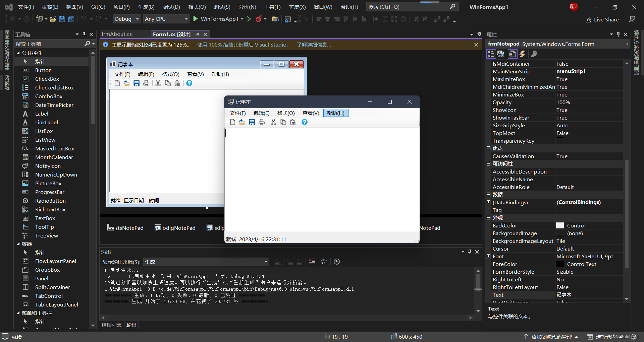Collapse the 公共控件 toolbox group
The width and height of the screenshot is (644, 342).
[18, 53]
